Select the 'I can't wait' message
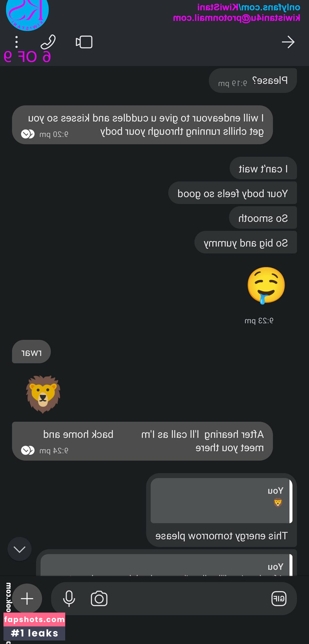This screenshot has width=309, height=644. (263, 169)
